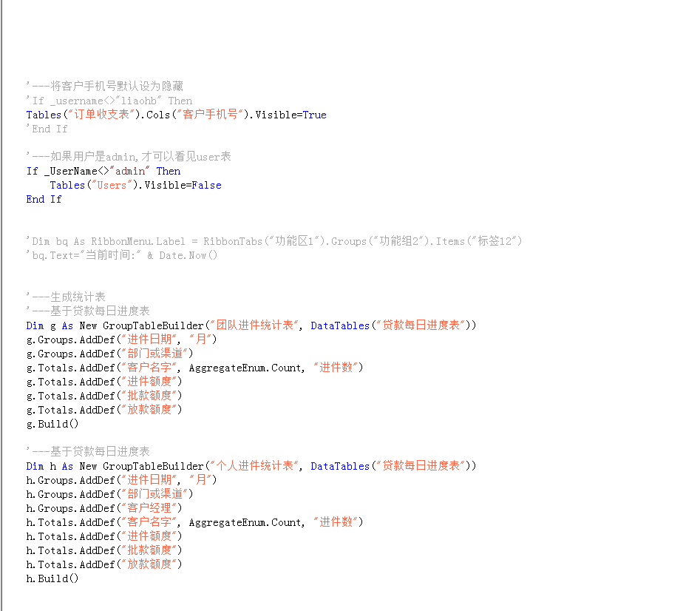This screenshot has width=700, height=611.
Task: Click the line setting 客户手机号 Visible=True
Action: pyautogui.click(x=177, y=115)
